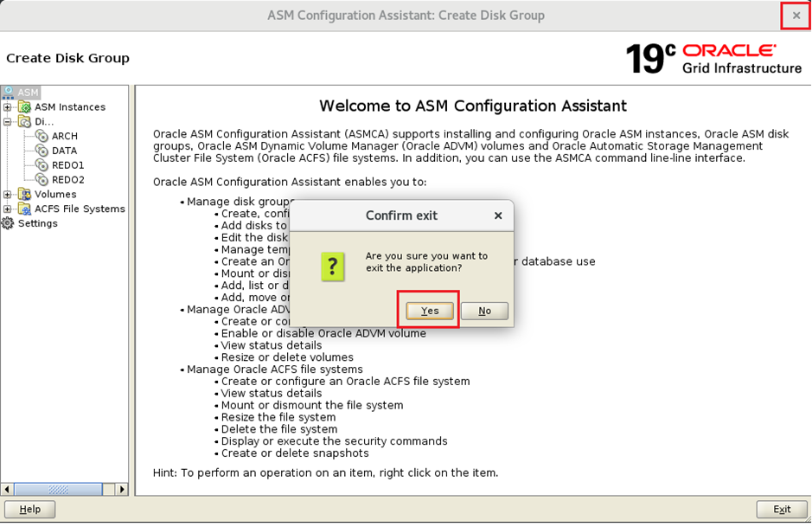Select the REDO1 disk group label
This screenshot has height=527, width=812.
67,164
